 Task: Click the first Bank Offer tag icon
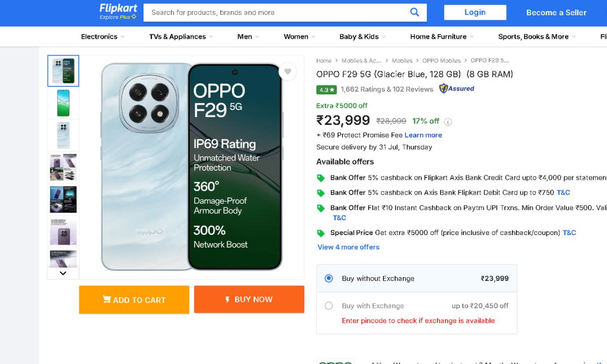[x=321, y=178]
